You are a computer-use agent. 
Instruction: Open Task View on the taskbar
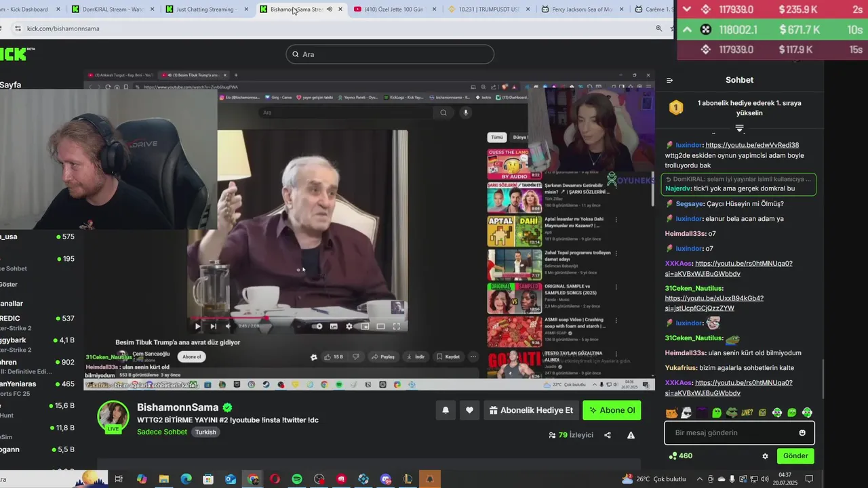tap(119, 479)
